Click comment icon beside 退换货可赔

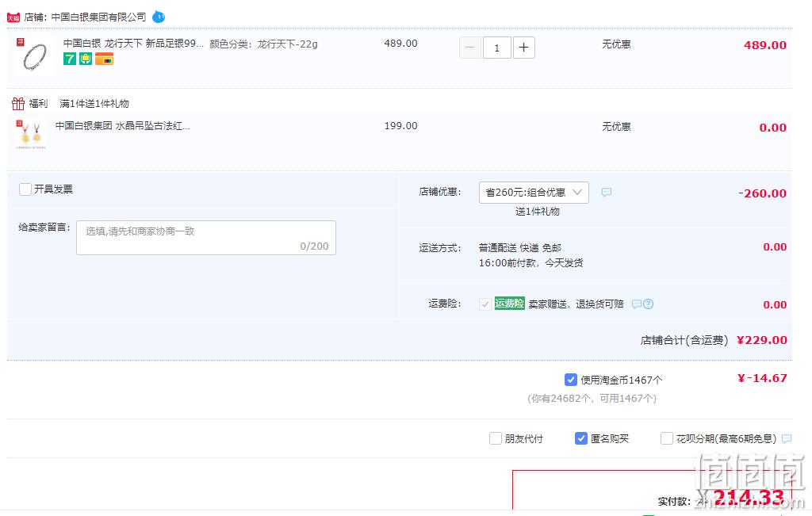click(637, 304)
